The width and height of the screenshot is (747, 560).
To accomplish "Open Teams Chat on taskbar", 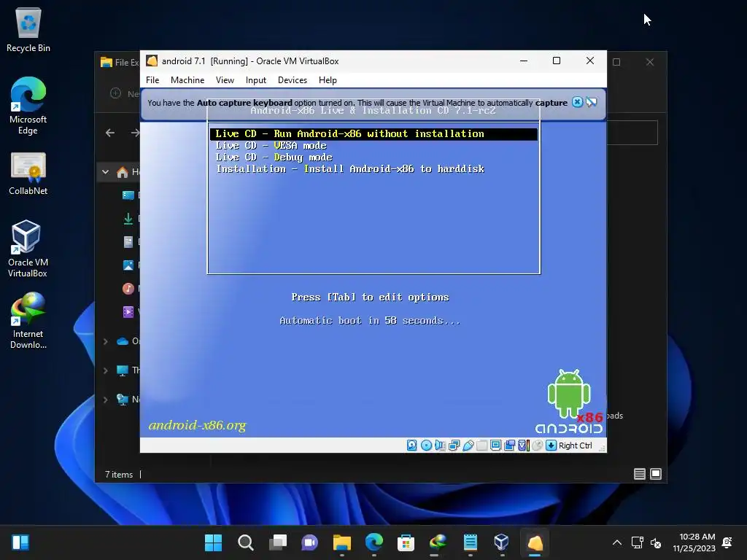I will pos(309,542).
